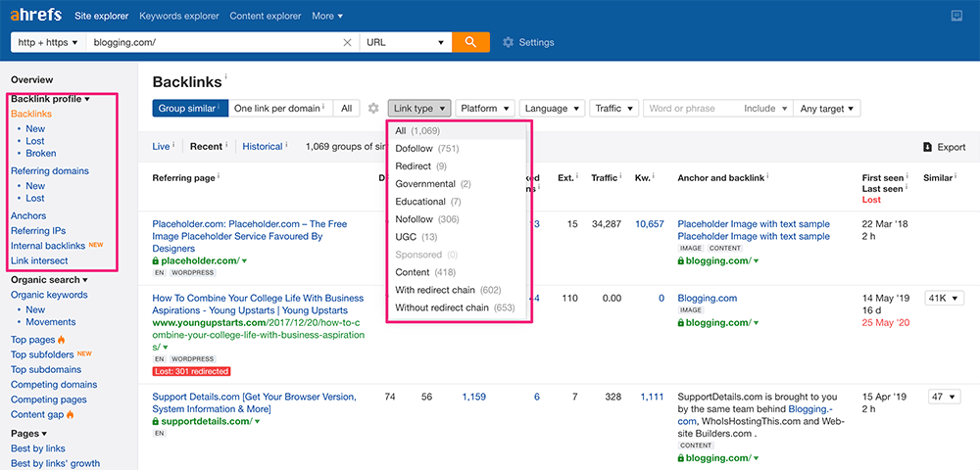Switch to Historical index
The width and height of the screenshot is (980, 470).
263,147
